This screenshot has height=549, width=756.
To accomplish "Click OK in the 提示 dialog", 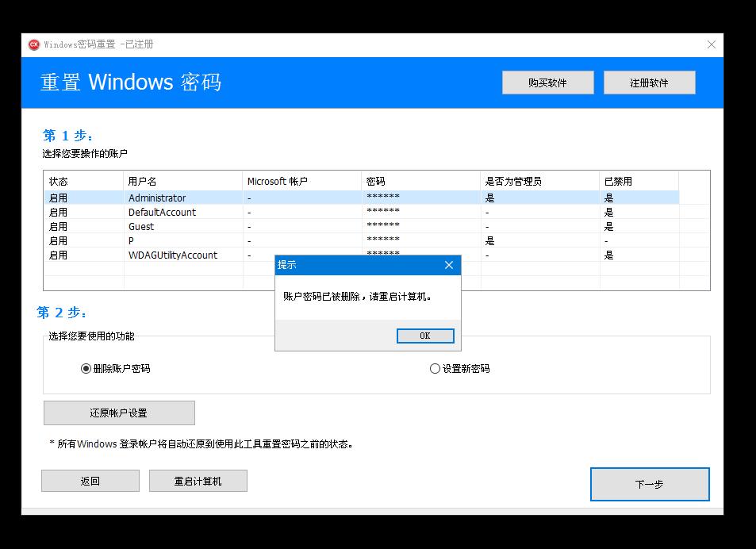I will 425,336.
